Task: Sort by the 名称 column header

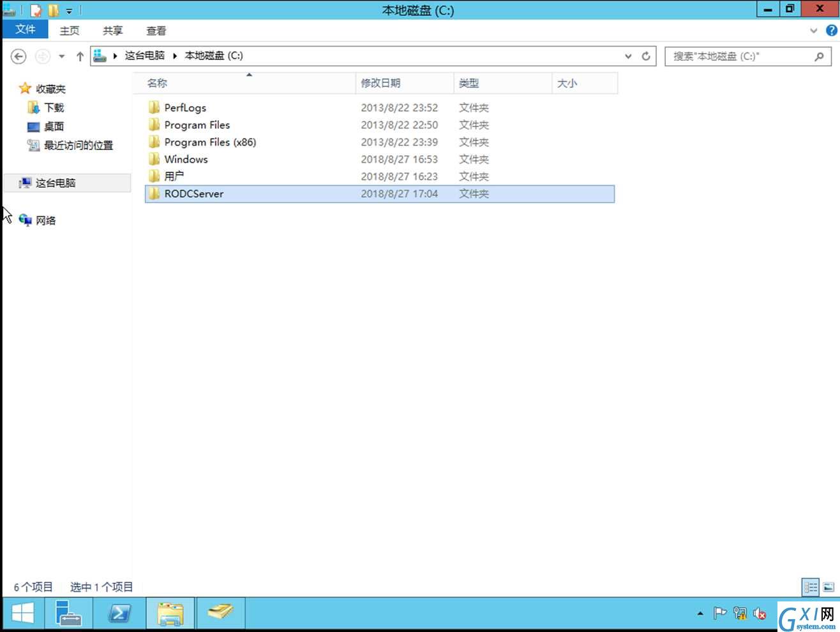Action: click(x=244, y=83)
